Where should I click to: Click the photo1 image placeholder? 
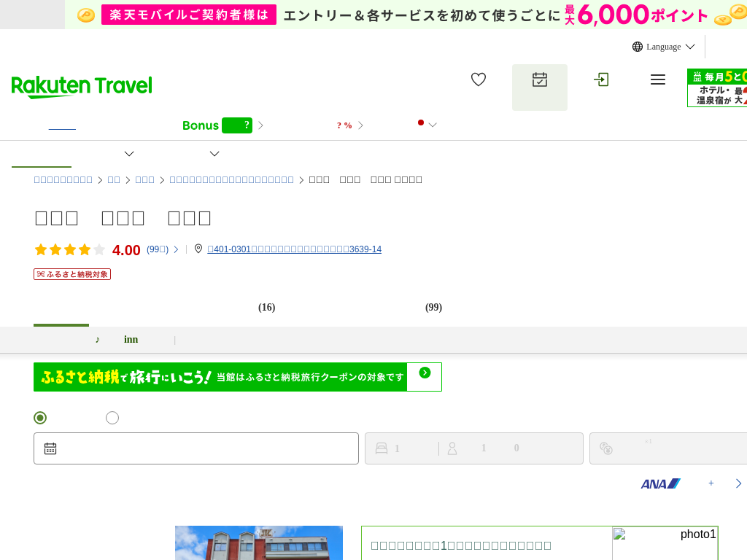665,542
